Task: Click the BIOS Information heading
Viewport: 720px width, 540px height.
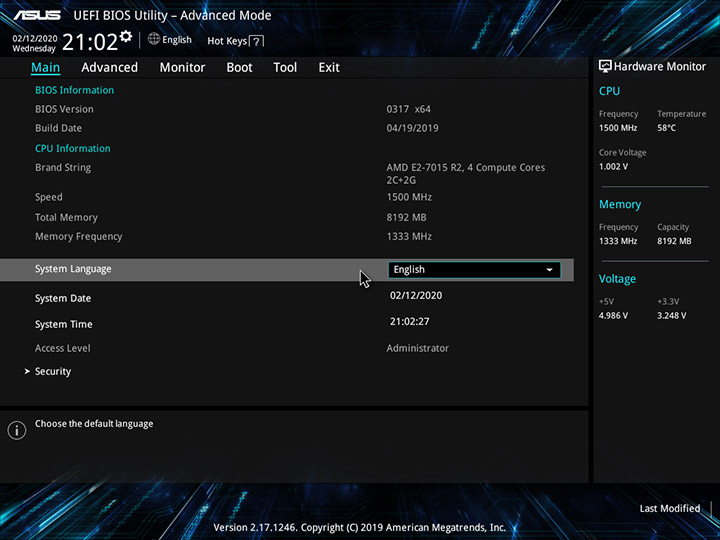Action: click(x=74, y=90)
